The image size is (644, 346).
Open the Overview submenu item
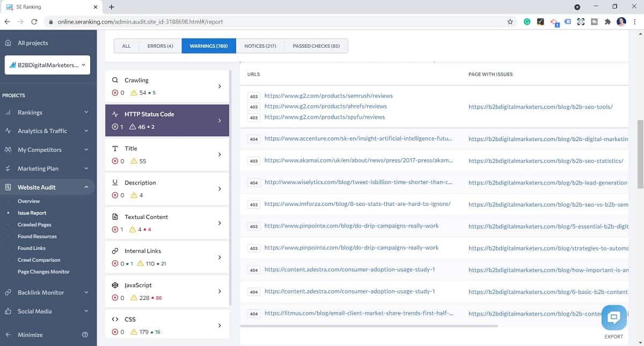tap(29, 201)
